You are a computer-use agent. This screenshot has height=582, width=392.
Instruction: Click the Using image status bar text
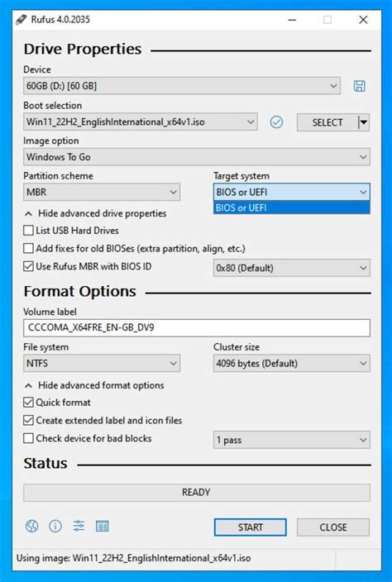tap(134, 558)
